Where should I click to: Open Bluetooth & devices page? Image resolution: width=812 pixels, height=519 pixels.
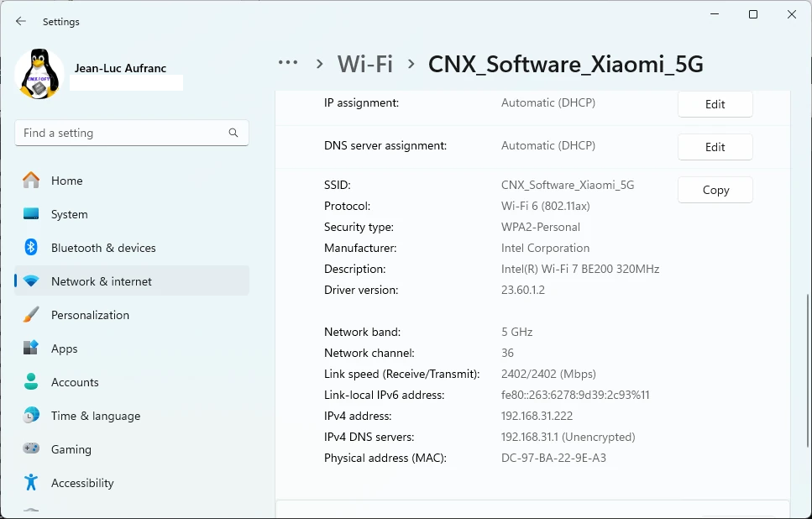[x=132, y=248]
